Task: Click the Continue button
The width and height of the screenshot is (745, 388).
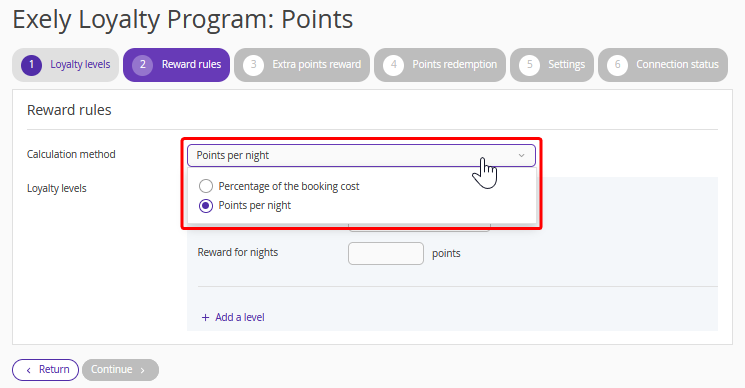Action: point(120,369)
